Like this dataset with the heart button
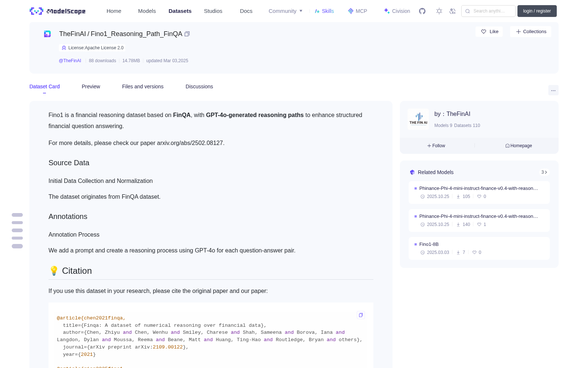This screenshot has width=588, height=368. (489, 32)
